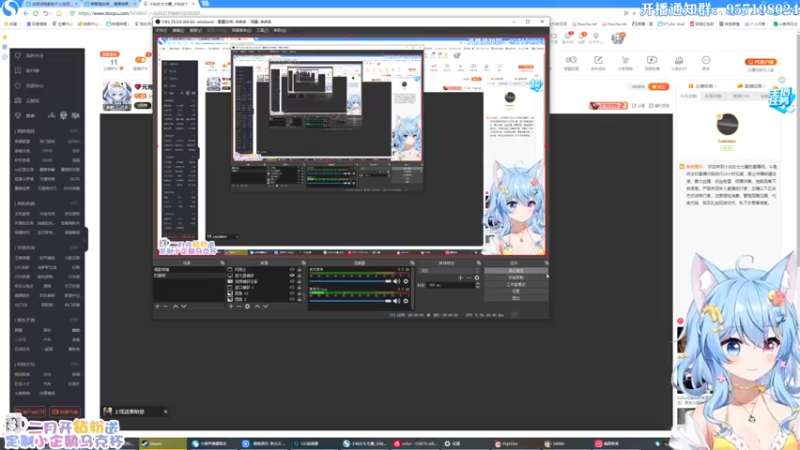The image size is (800, 450).
Task: Add a new source with the Sources plus icon
Action: point(231,306)
